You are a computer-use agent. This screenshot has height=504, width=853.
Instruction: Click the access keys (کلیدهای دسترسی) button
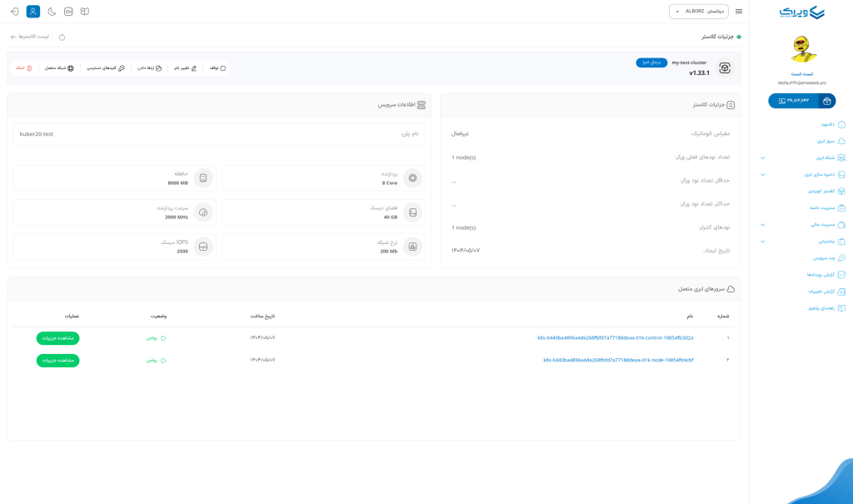pos(106,68)
